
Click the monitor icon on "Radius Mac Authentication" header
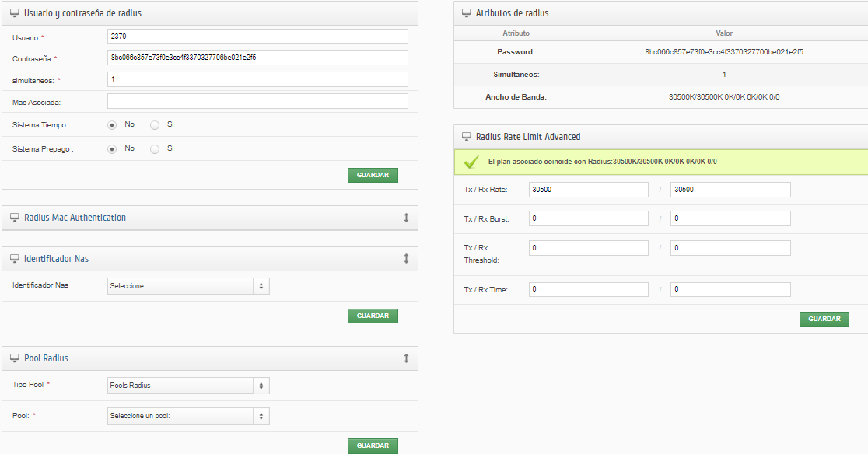[x=14, y=218]
